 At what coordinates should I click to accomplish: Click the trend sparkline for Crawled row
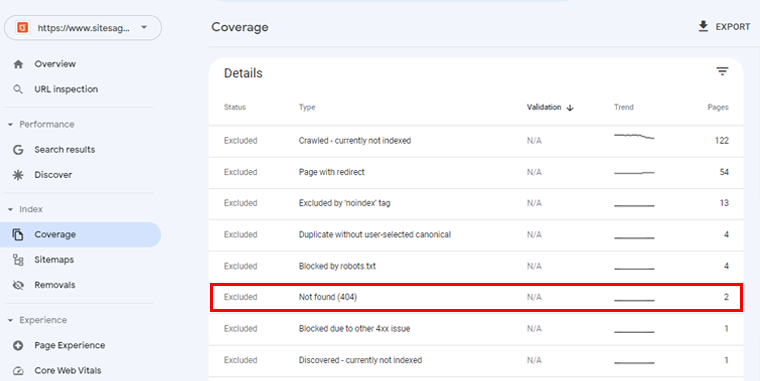(634, 137)
